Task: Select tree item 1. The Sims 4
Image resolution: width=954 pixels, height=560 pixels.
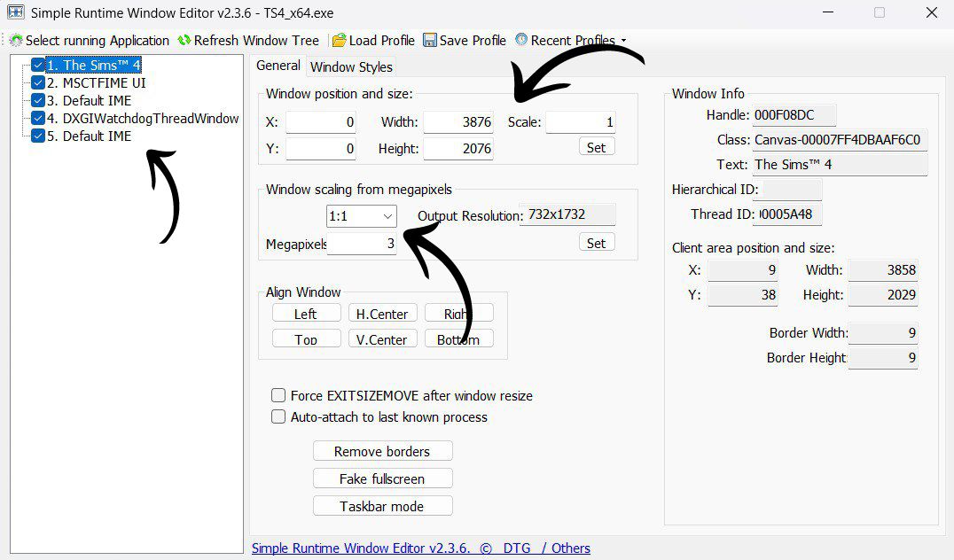Action: 94,65
